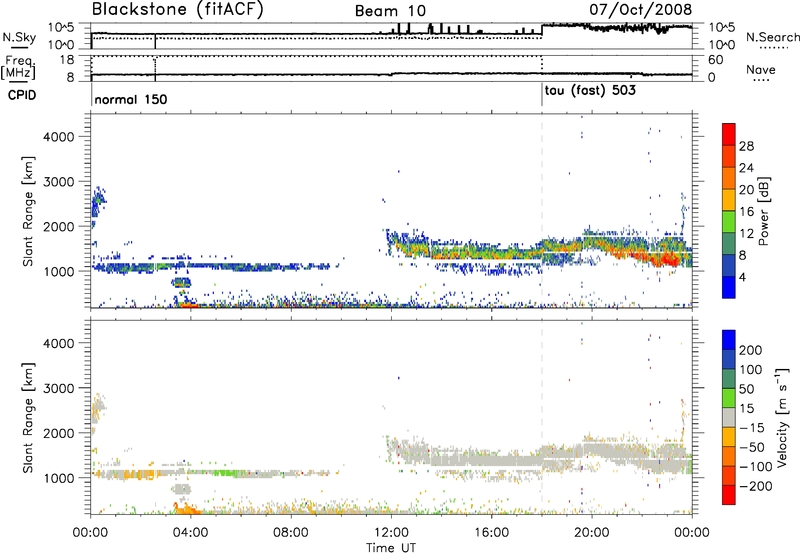Pick the bright blue bottom Power colorbar segment

pyautogui.click(x=729, y=287)
